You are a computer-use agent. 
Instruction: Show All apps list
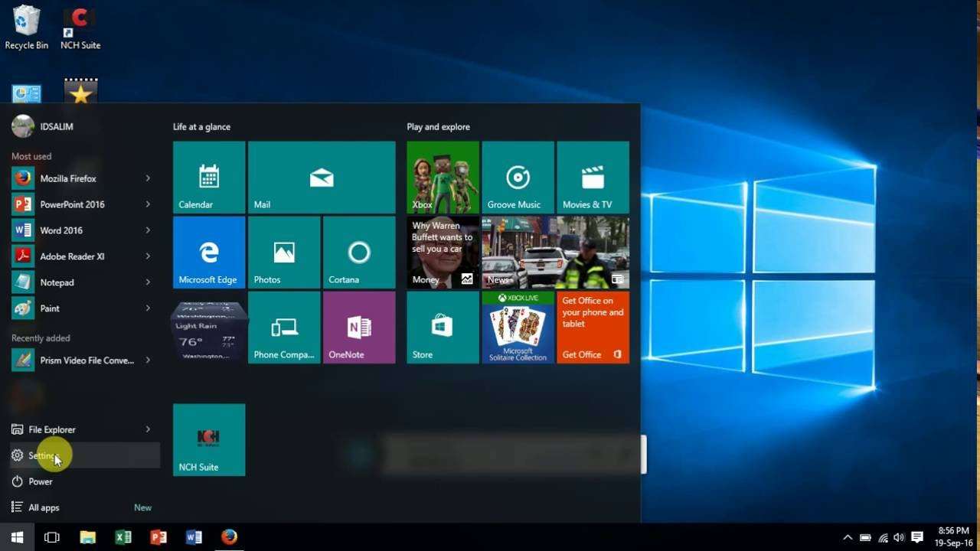(x=84, y=507)
